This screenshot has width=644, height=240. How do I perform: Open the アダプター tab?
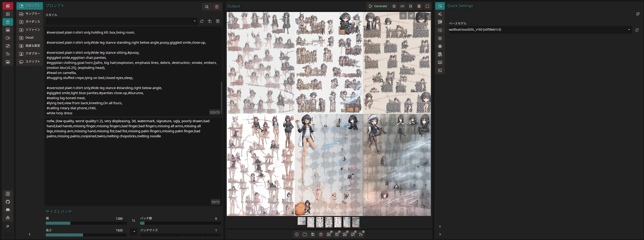[30, 53]
